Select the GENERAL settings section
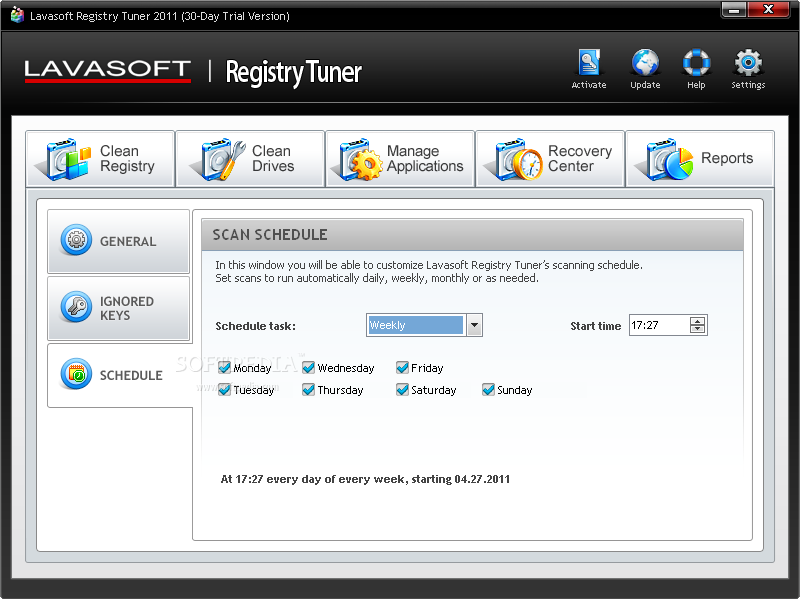Screen dimensions: 800x599 118,241
